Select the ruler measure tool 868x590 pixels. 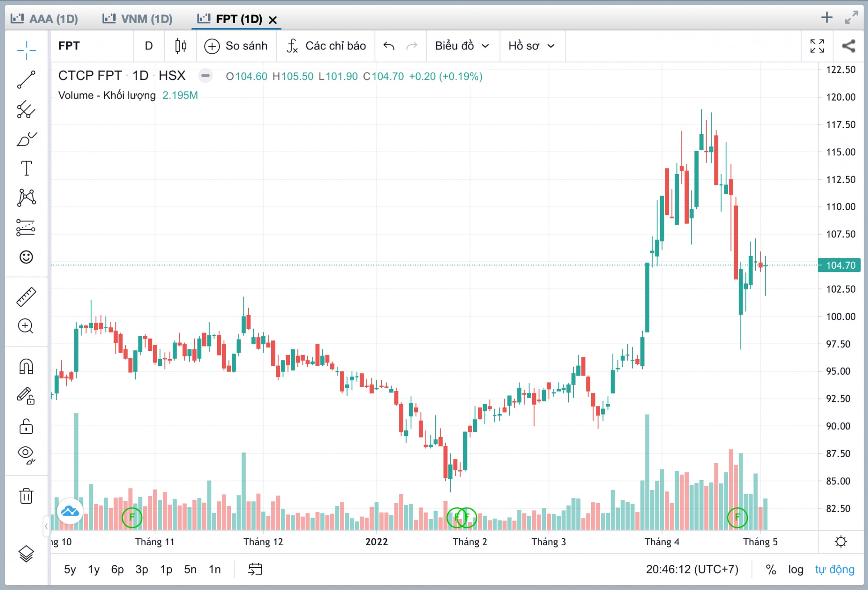pos(26,297)
